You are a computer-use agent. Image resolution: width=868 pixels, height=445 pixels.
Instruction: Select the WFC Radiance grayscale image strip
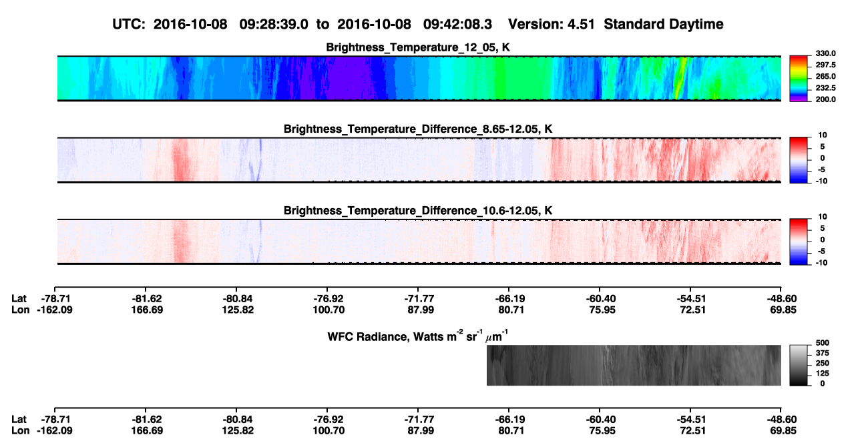(x=634, y=365)
